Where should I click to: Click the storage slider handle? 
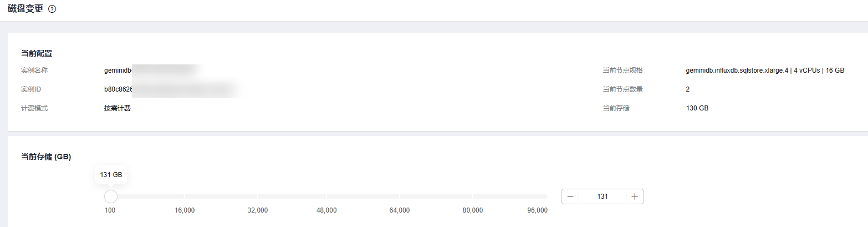coord(111,196)
